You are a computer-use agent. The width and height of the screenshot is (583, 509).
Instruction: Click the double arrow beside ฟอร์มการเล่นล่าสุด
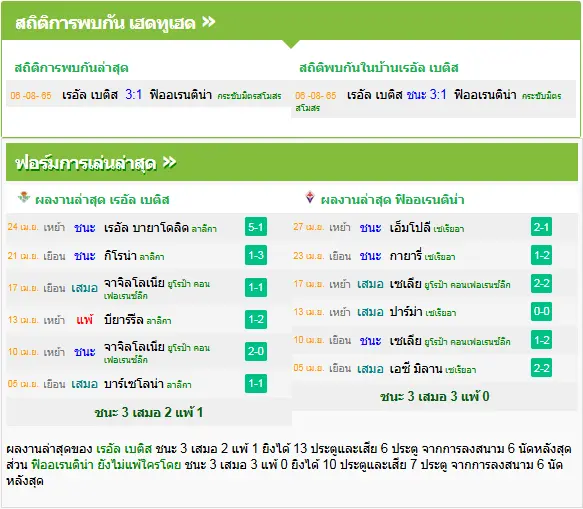click(x=170, y=162)
